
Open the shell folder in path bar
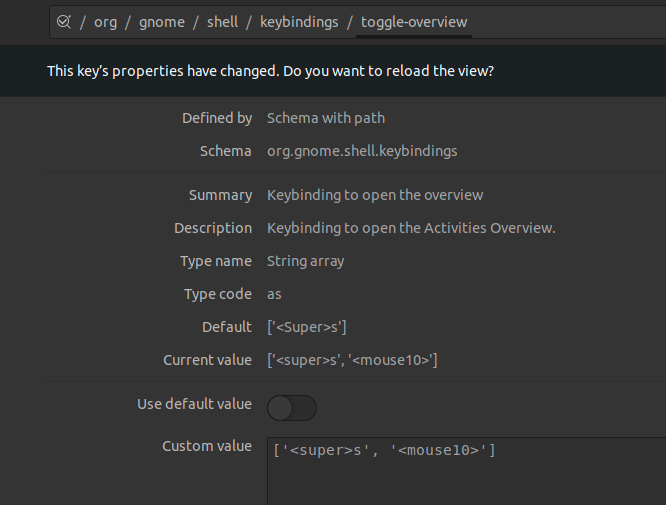[x=222, y=21]
